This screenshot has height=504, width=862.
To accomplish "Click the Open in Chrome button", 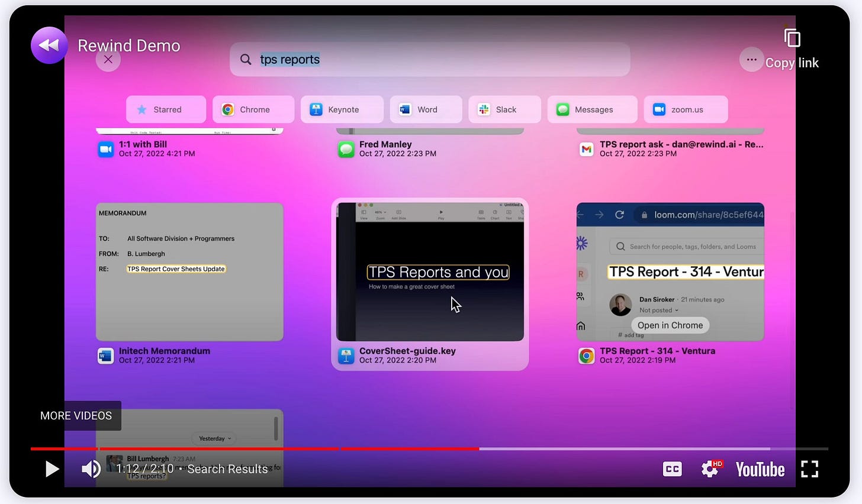I will pyautogui.click(x=670, y=325).
